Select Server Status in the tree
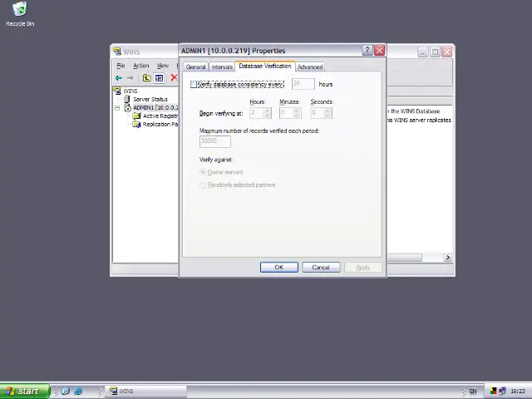 150,99
